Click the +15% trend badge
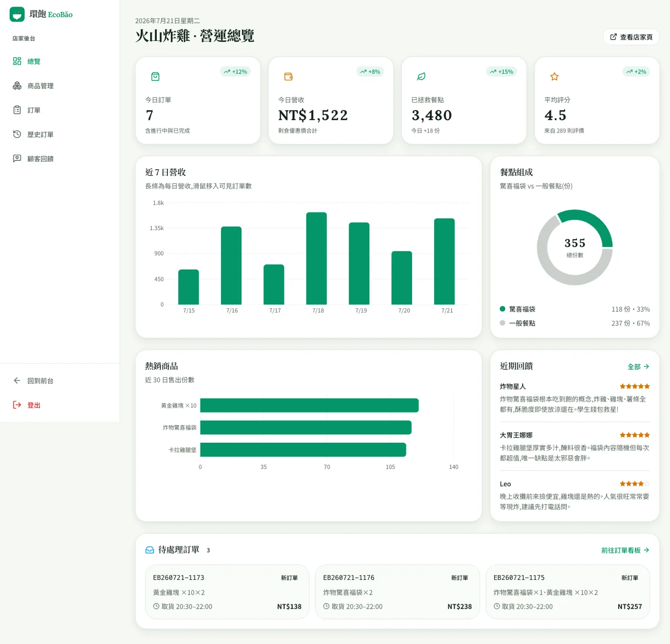This screenshot has height=644, width=670. (502, 72)
